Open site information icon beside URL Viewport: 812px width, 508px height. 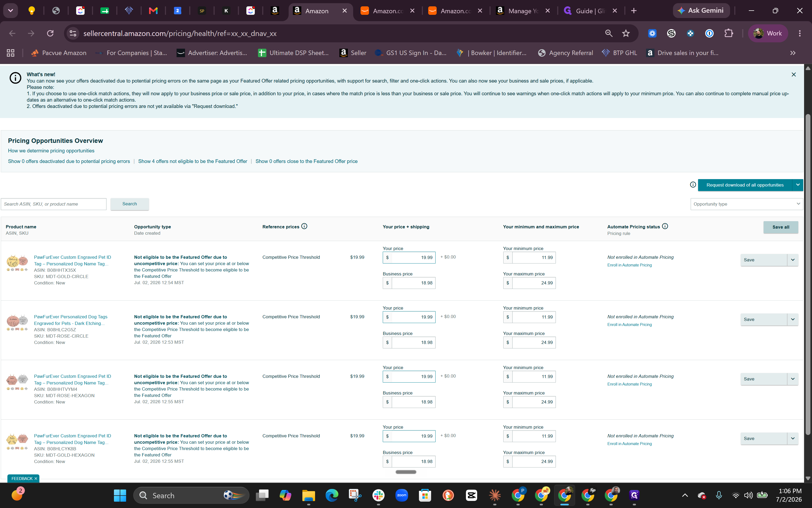coord(73,33)
